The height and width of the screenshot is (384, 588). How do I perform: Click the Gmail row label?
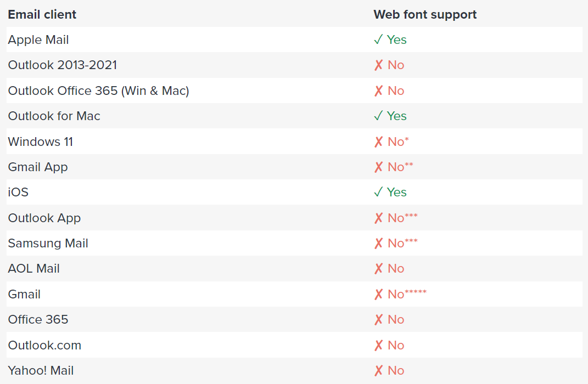coord(24,294)
